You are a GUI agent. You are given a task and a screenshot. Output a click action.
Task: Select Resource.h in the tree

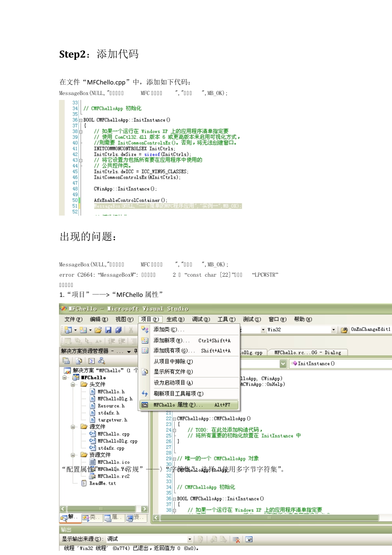coord(111,406)
